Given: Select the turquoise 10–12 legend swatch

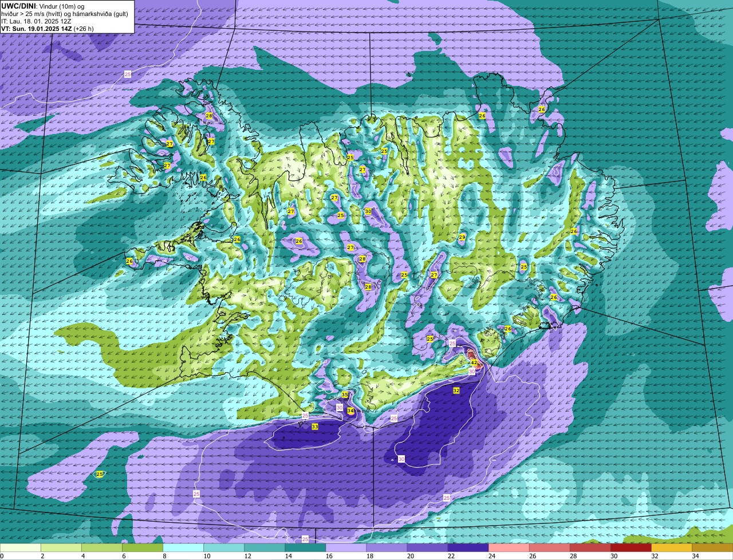Looking at the screenshot, I should [x=224, y=548].
